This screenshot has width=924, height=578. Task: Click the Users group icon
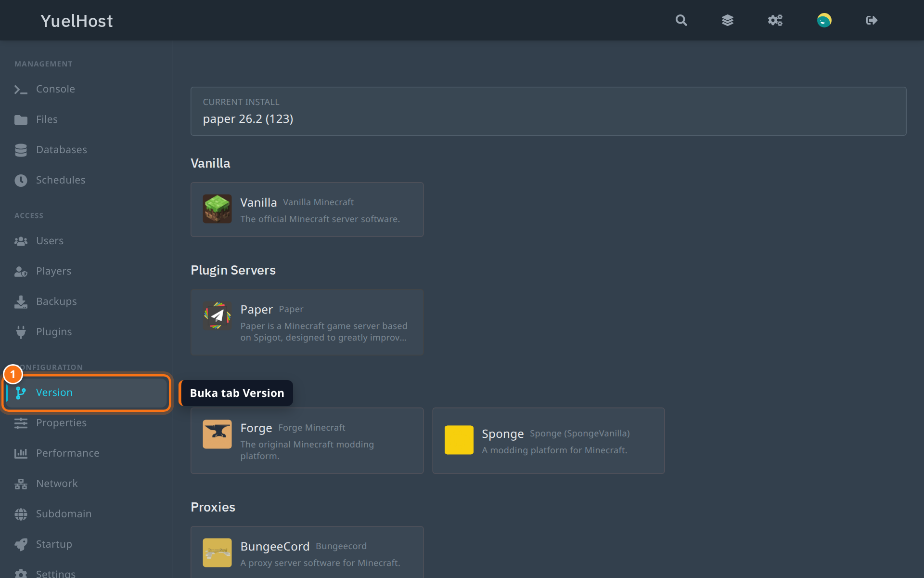tap(21, 241)
